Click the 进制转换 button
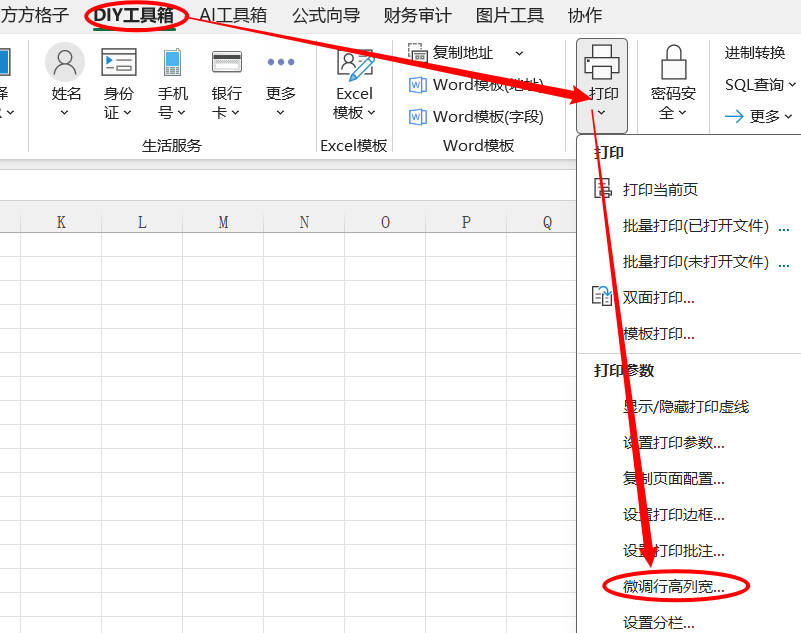The height and width of the screenshot is (633, 801). (755, 53)
